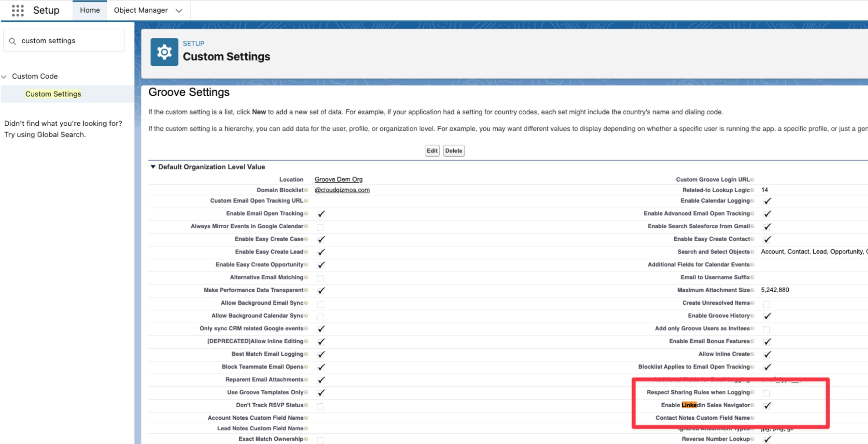Screen dimensions: 868x444
Task: Switch to the Home tab
Action: point(90,10)
